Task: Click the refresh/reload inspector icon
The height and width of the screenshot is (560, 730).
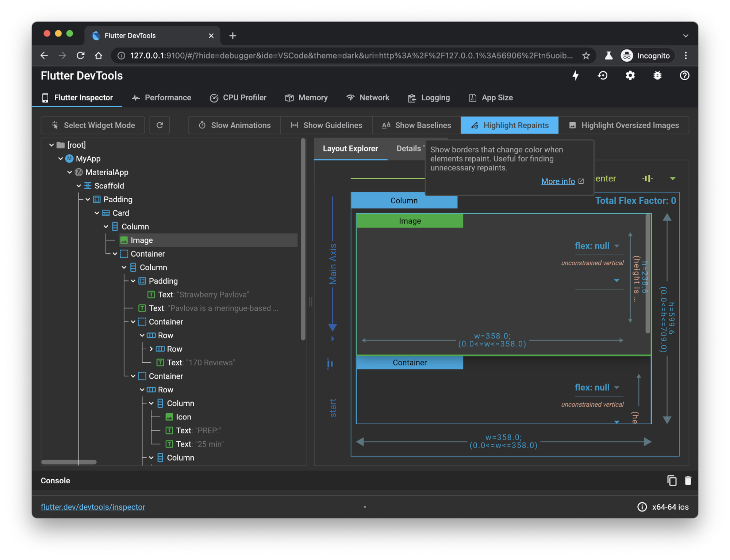Action: (x=160, y=125)
